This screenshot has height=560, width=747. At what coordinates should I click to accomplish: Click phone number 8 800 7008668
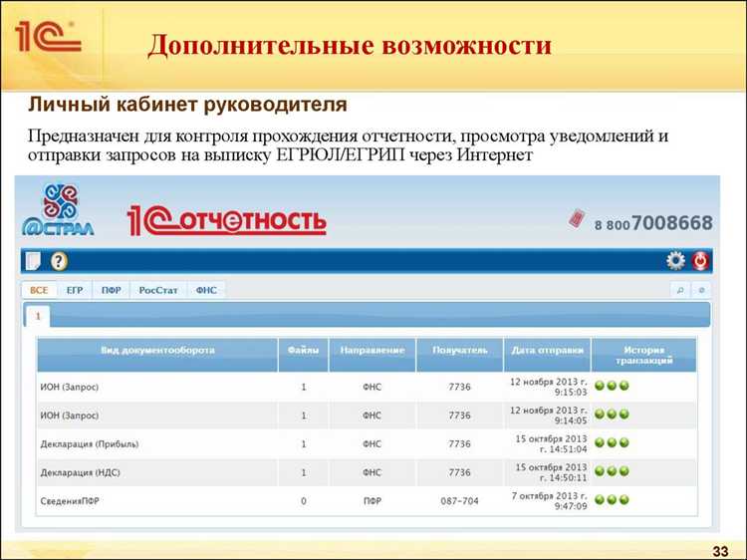click(x=653, y=223)
